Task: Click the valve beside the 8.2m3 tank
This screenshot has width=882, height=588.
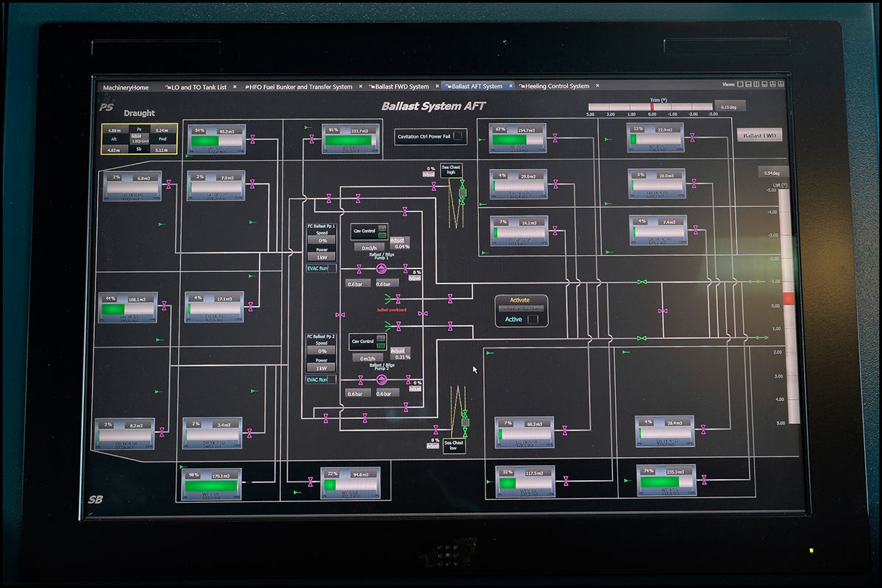Action: pos(162,432)
